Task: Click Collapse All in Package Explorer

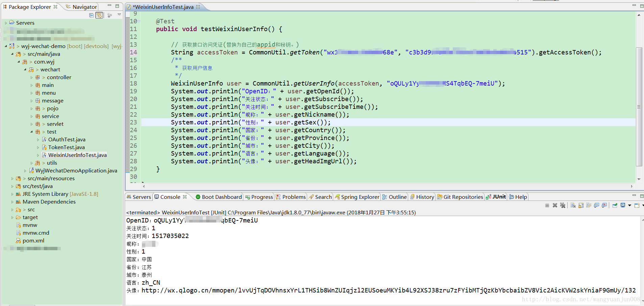Action: click(91, 15)
